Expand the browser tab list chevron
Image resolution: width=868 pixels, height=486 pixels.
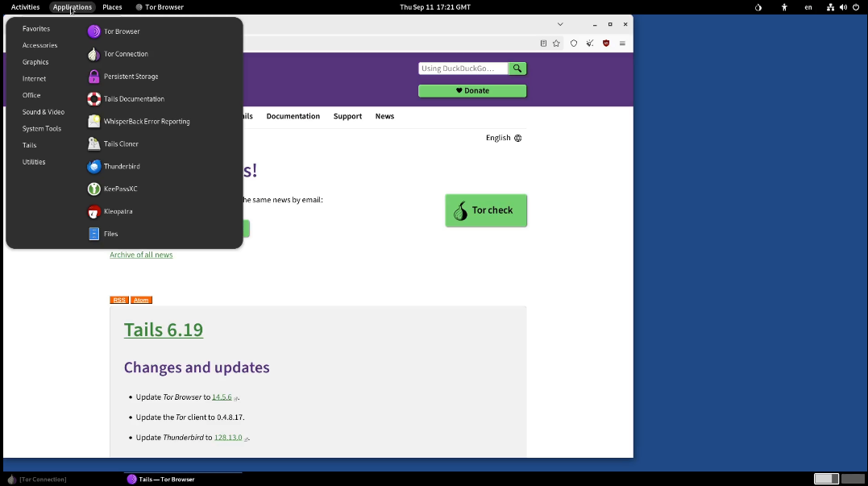tap(560, 24)
